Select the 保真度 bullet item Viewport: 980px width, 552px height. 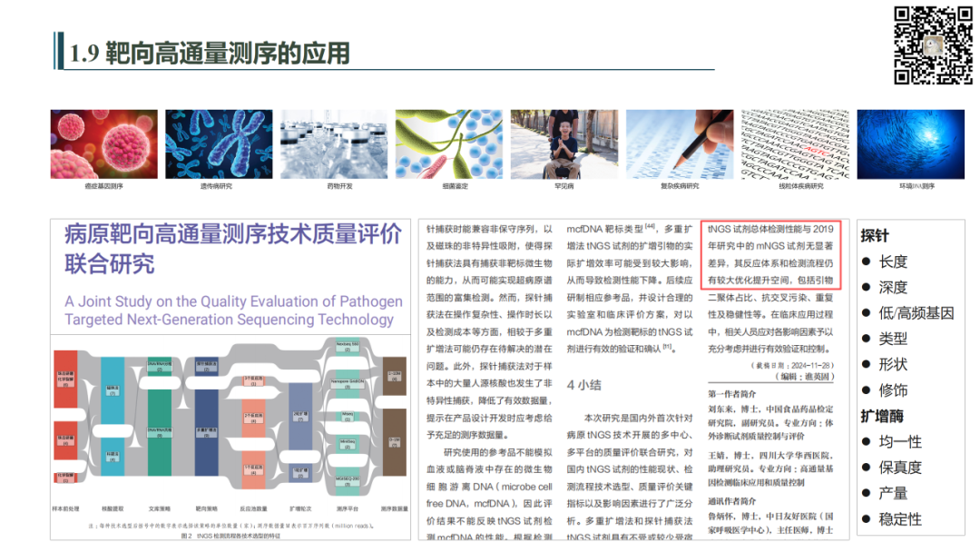tap(899, 468)
